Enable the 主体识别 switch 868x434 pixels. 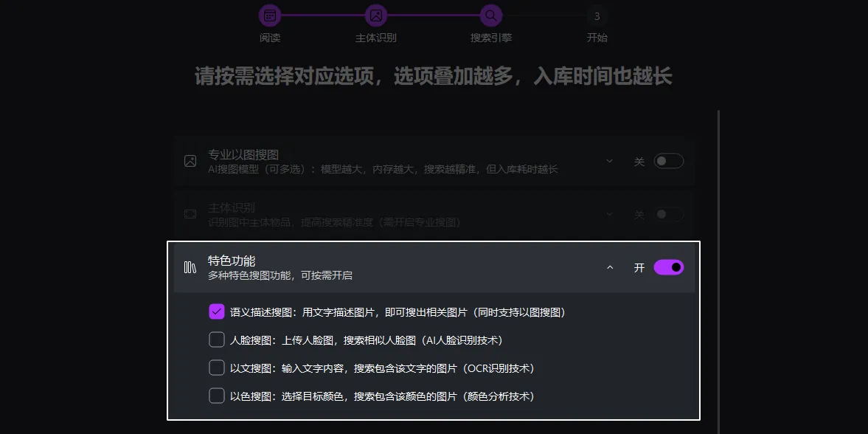click(x=669, y=213)
